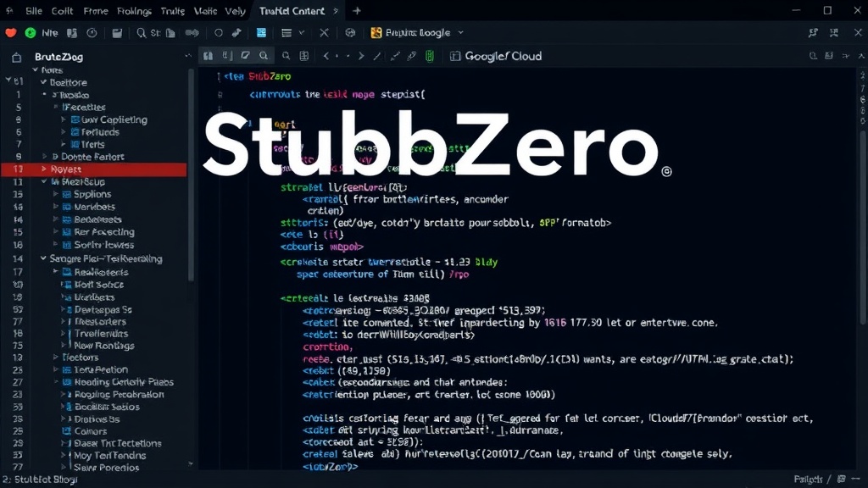
Task: Select the 'Moy TerlTendns' tree item
Action: [x=109, y=455]
